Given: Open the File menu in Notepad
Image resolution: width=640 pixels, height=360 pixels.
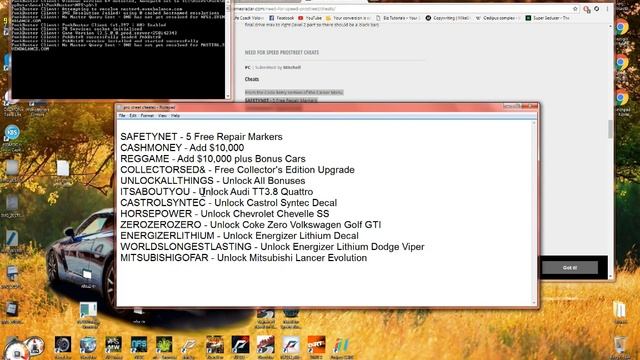Looking at the screenshot, I should pyautogui.click(x=122, y=116).
